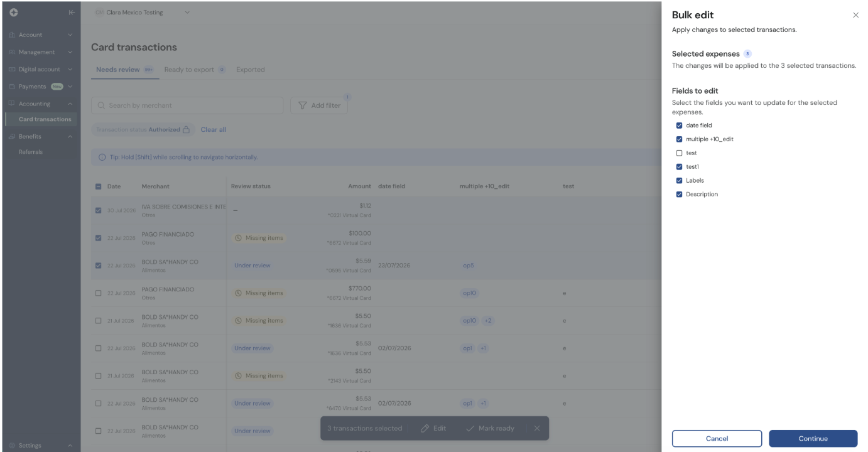The image size is (868, 452).
Task: Click the Digital account sidebar icon
Action: [12, 69]
